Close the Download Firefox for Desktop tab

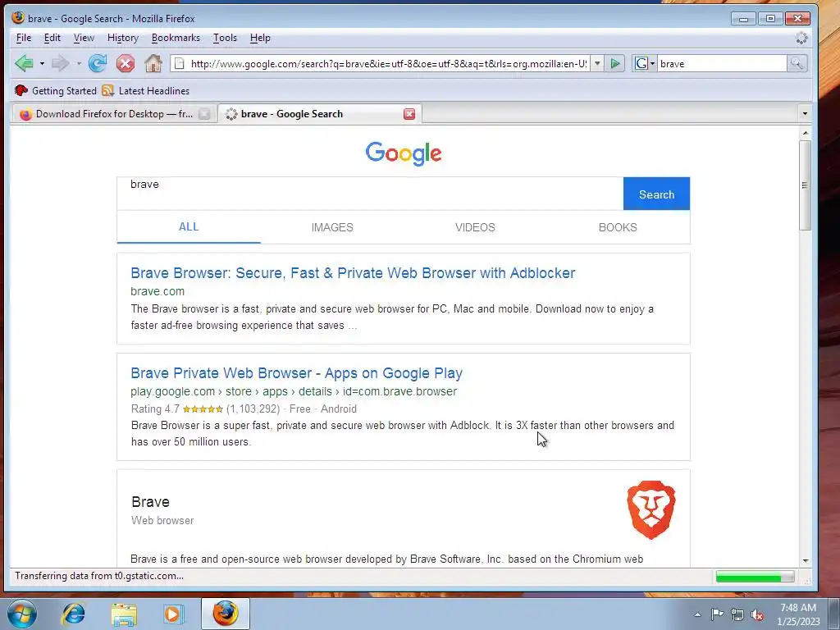tap(204, 114)
